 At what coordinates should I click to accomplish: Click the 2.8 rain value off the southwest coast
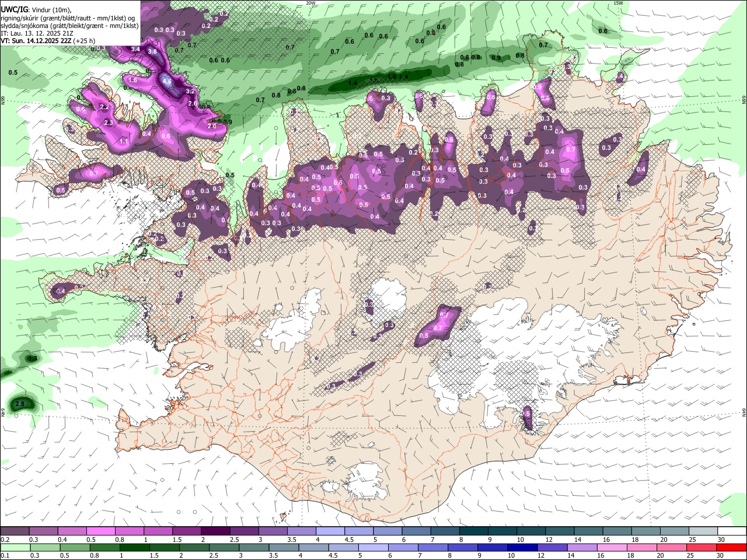[x=19, y=404]
